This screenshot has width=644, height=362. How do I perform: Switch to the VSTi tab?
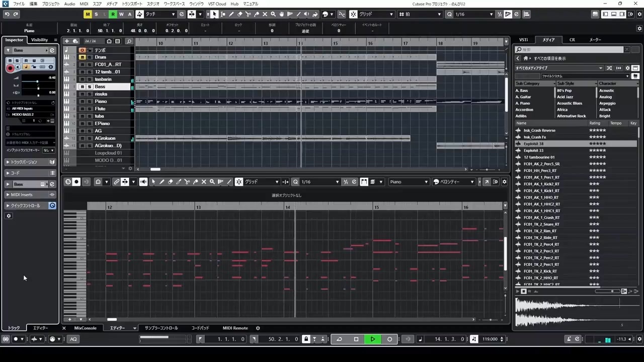524,40
